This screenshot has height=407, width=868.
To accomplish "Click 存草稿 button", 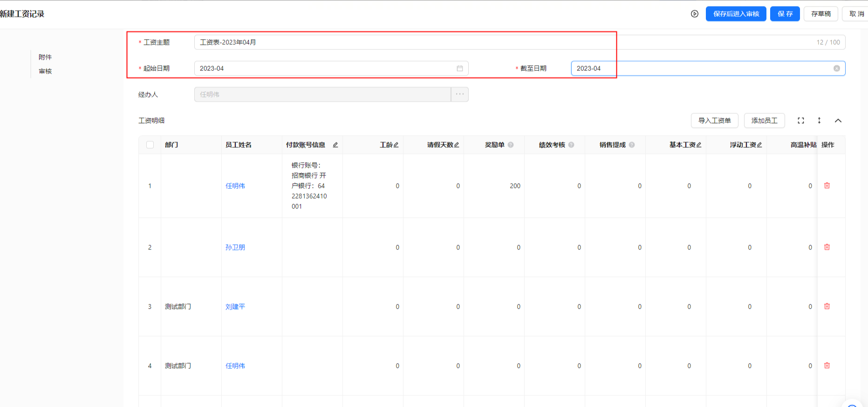I will point(821,14).
